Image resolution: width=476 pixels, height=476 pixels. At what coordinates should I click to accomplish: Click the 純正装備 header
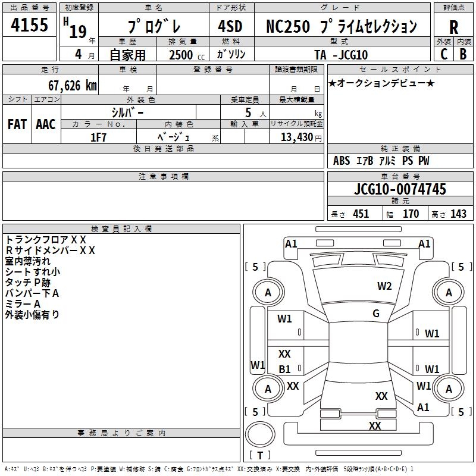400,148
